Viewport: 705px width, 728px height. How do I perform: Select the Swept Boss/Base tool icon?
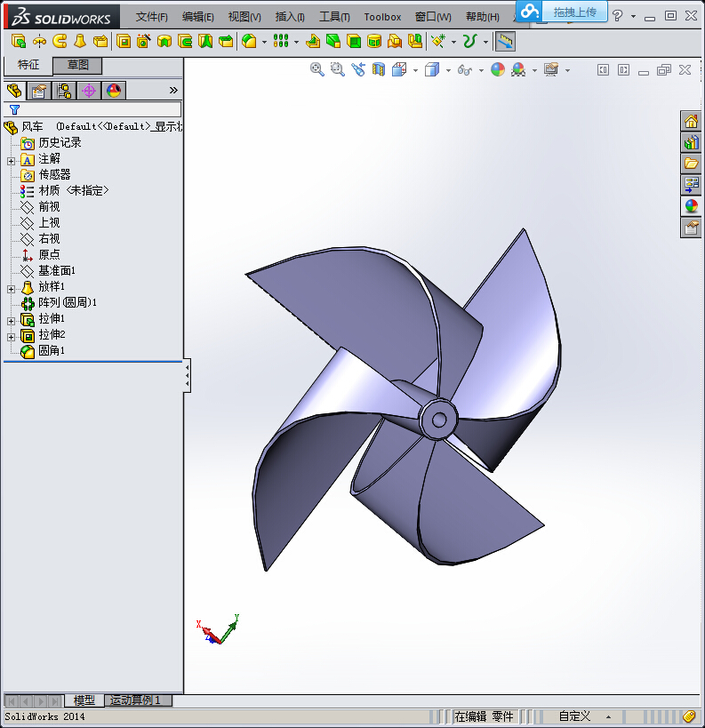point(60,42)
